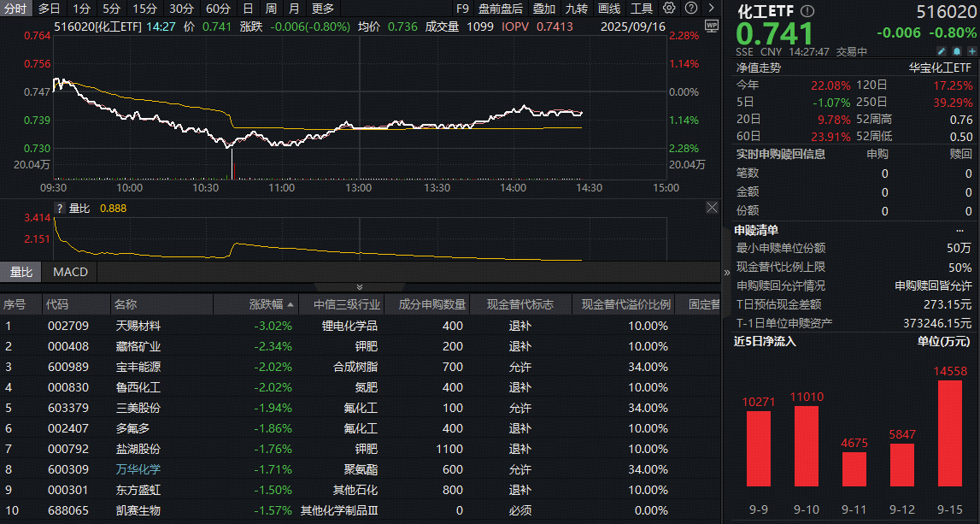Click the right chevron arrow in toolbar
This screenshot has width=980, height=524.
(x=711, y=9)
